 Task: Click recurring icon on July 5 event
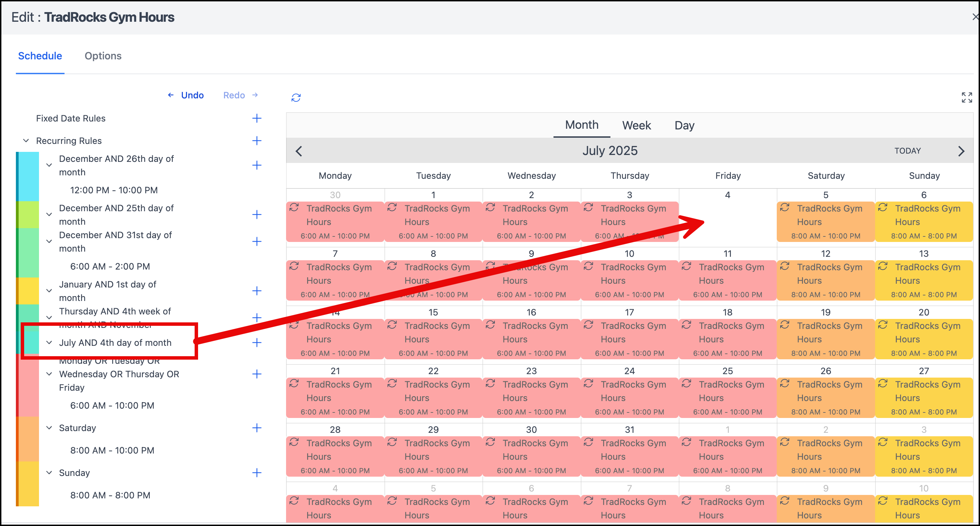(784, 207)
